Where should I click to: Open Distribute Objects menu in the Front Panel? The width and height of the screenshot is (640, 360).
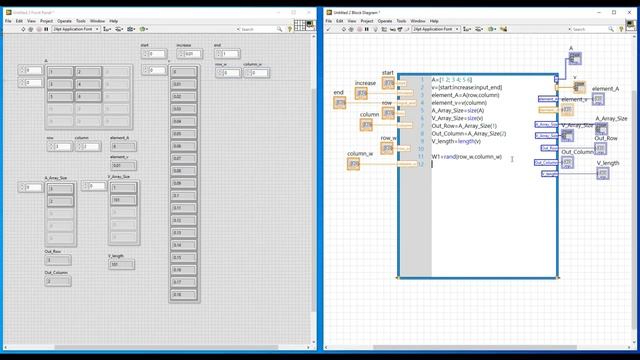click(119, 29)
